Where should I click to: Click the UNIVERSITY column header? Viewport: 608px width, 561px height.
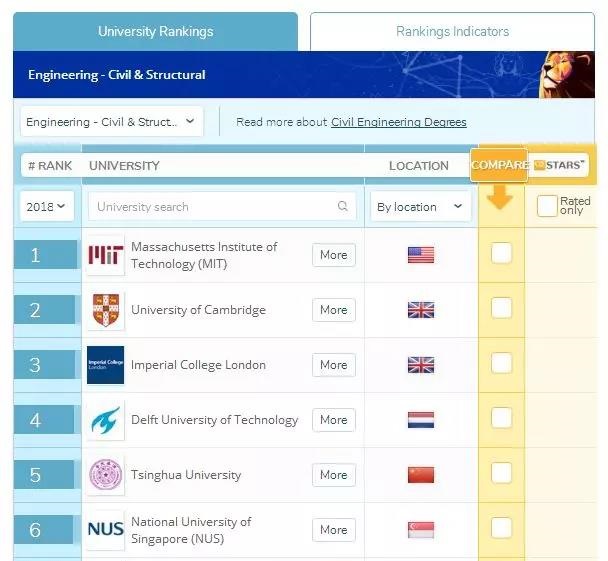[124, 166]
